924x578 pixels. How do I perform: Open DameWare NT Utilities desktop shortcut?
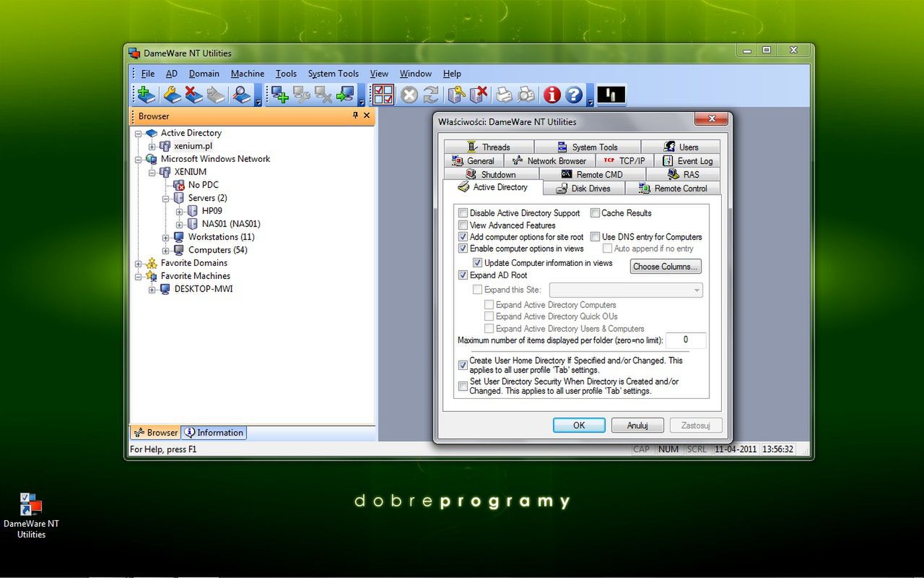pyautogui.click(x=31, y=516)
